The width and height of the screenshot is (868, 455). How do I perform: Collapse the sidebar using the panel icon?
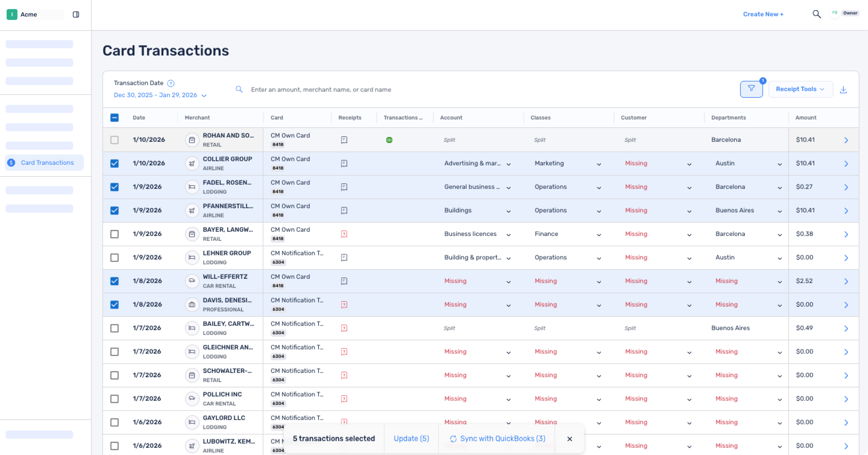(76, 14)
